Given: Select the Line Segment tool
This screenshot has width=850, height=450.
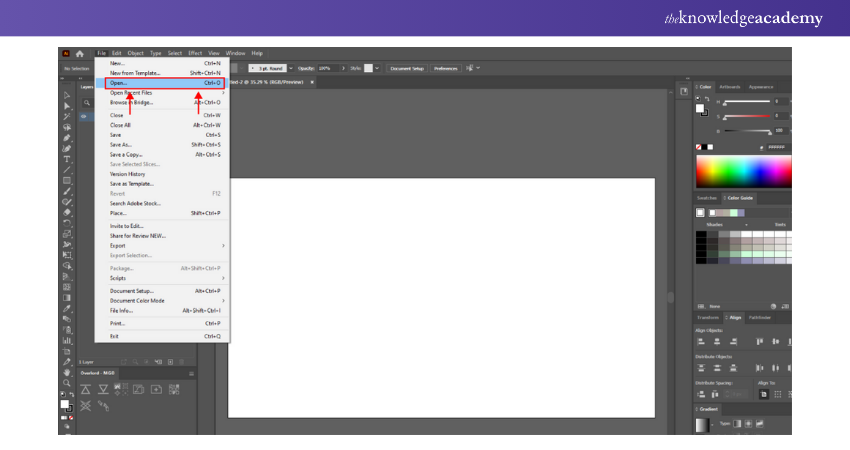Looking at the screenshot, I should pyautogui.click(x=67, y=170).
